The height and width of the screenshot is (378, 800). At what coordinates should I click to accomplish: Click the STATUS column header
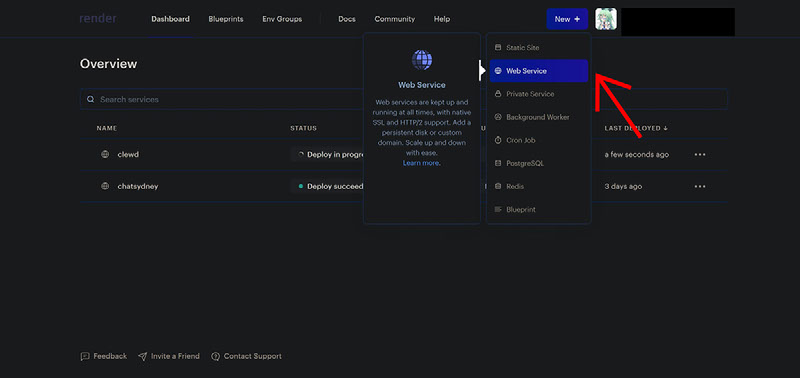[x=304, y=128]
